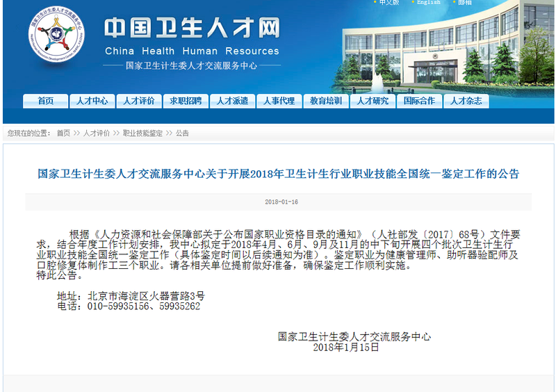The height and width of the screenshot is (392, 556).
Task: Open the 人才中心 navigation tab
Action: (92, 101)
